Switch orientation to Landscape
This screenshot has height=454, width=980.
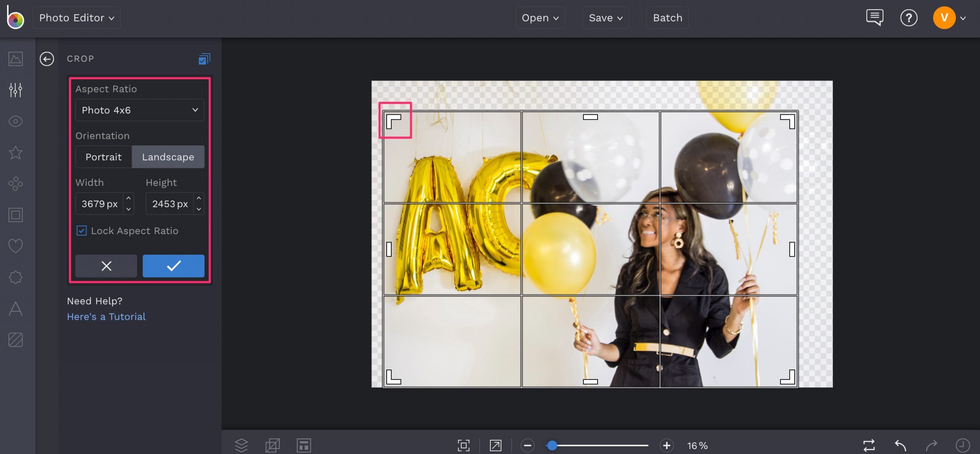[x=168, y=157]
